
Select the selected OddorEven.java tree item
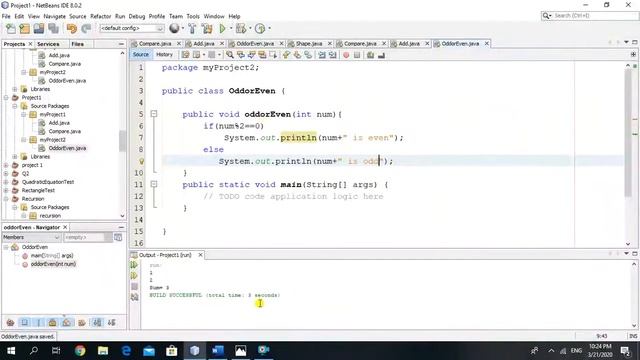coord(67,148)
